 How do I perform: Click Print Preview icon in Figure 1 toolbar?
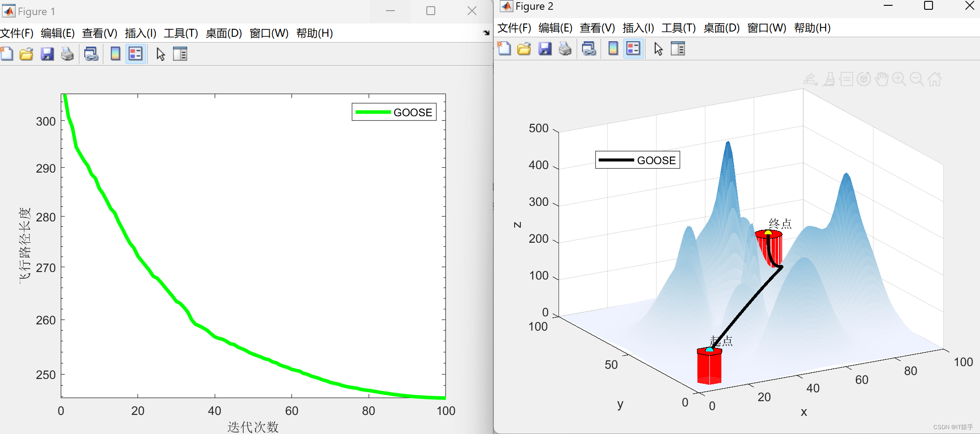click(x=91, y=54)
